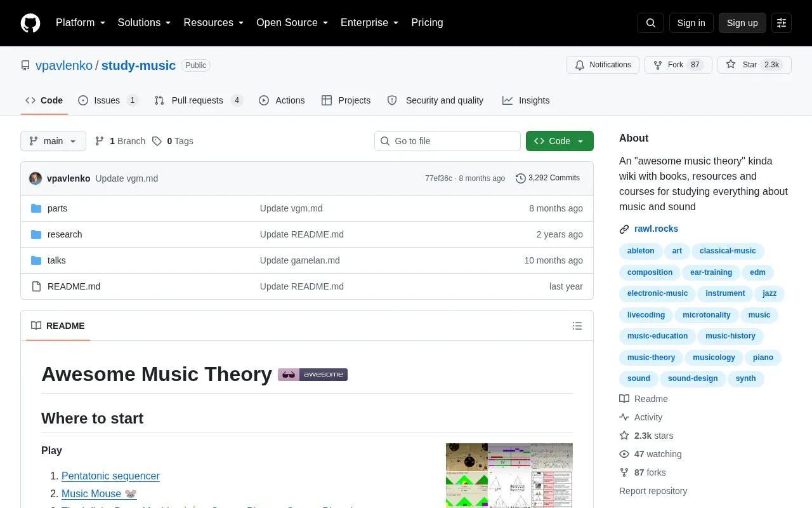Click the GitHub logo icon
812x508 pixels.
[30, 23]
